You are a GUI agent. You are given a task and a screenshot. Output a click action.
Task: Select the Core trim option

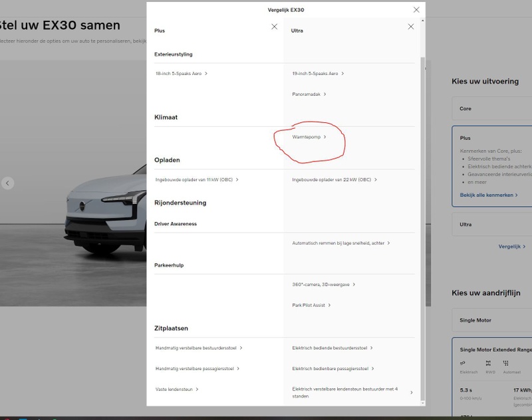click(x=492, y=108)
